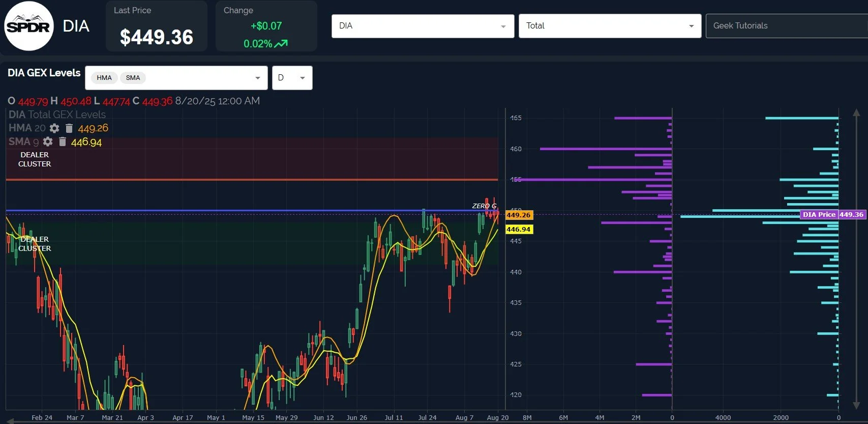Click the $449.36 last price value
868x424 pixels.
pos(157,37)
